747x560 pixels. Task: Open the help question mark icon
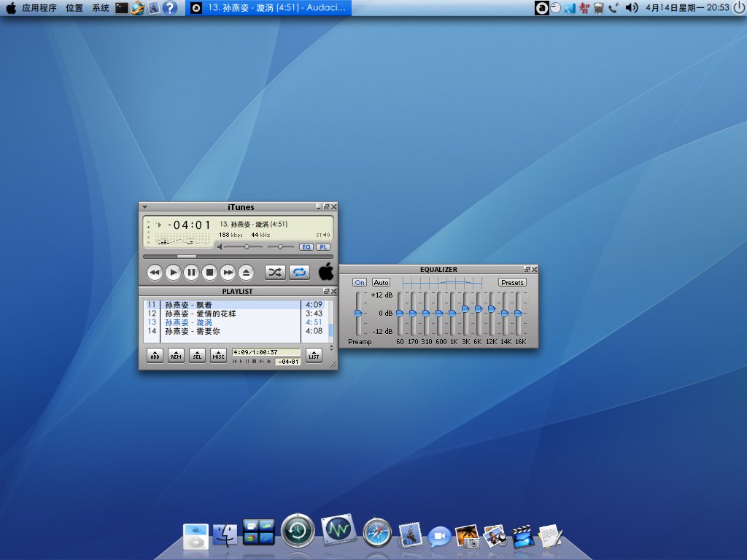169,7
